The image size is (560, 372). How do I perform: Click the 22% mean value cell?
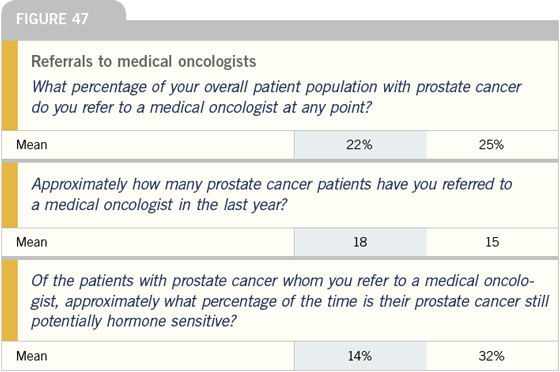click(x=360, y=145)
